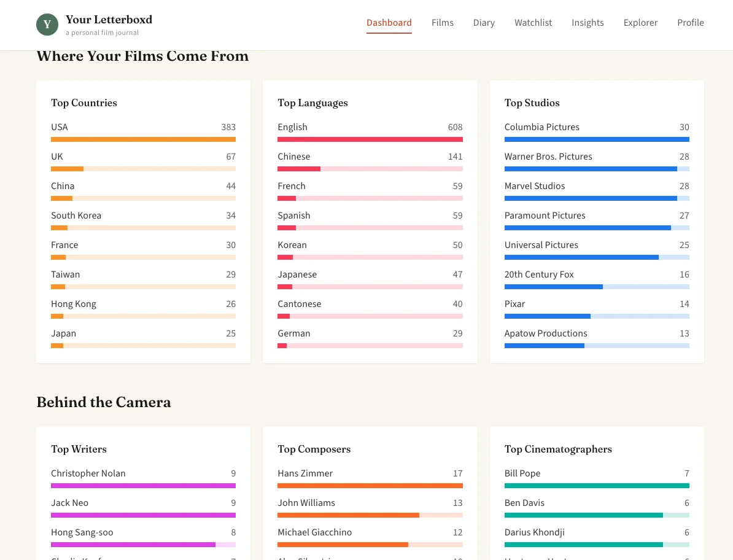Click the South Korea country row
The height and width of the screenshot is (560, 733).
click(76, 216)
